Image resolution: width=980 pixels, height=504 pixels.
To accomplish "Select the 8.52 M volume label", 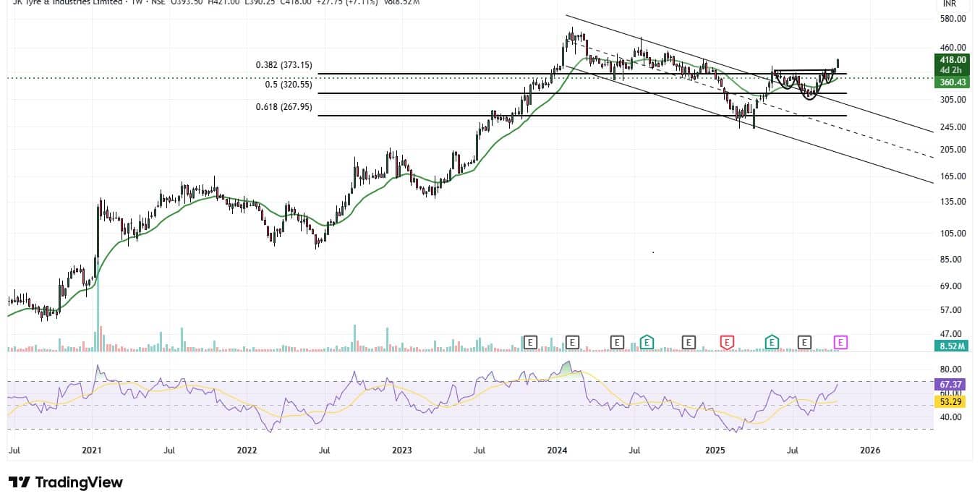I will pos(953,347).
